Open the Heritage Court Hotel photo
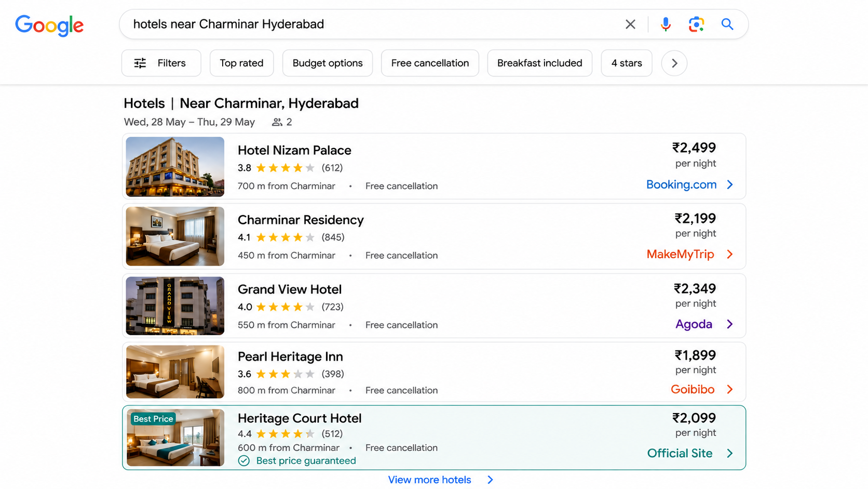Viewport: 868px width, 489px height. [175, 438]
